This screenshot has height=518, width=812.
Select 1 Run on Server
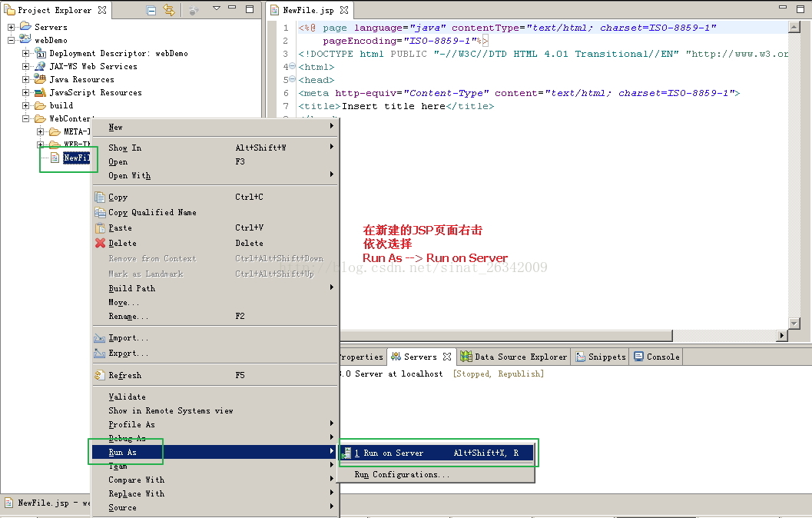tap(436, 453)
